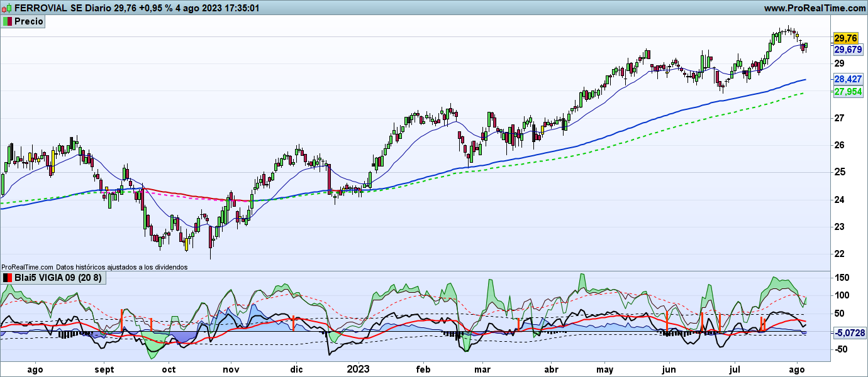
Task: Click the -5,0728 indicator value tag
Action: coord(849,332)
